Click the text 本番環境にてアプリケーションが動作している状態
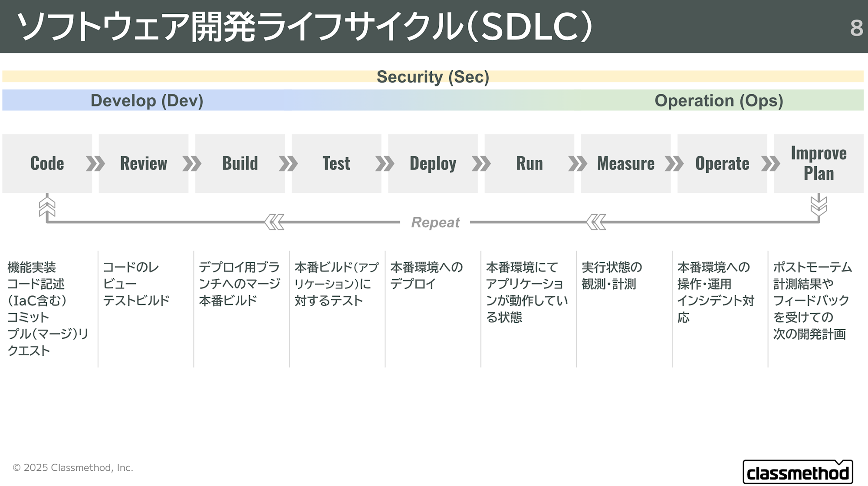868x486 pixels. (x=526, y=292)
